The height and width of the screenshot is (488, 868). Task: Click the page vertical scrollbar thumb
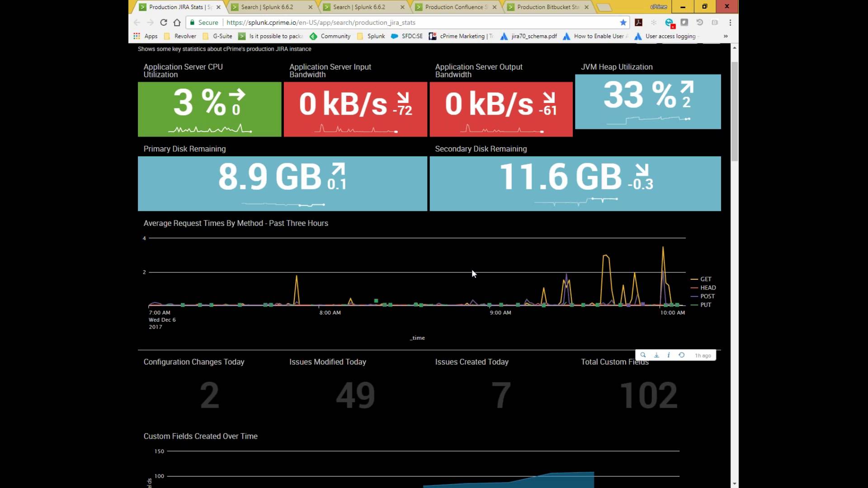(x=735, y=111)
